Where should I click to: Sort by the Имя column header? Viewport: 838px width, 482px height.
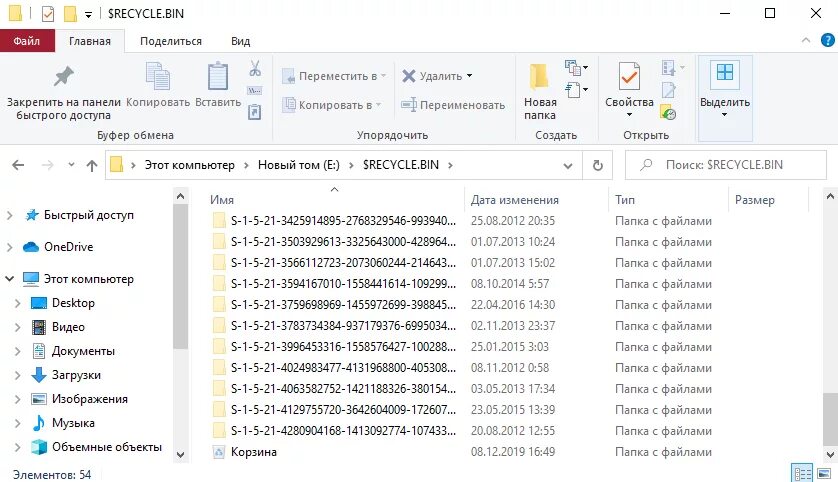point(337,200)
